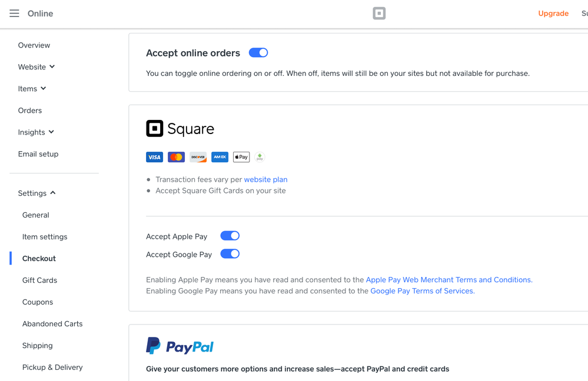Turn off Accept Apple Pay switch
The width and height of the screenshot is (588, 381).
coord(230,236)
